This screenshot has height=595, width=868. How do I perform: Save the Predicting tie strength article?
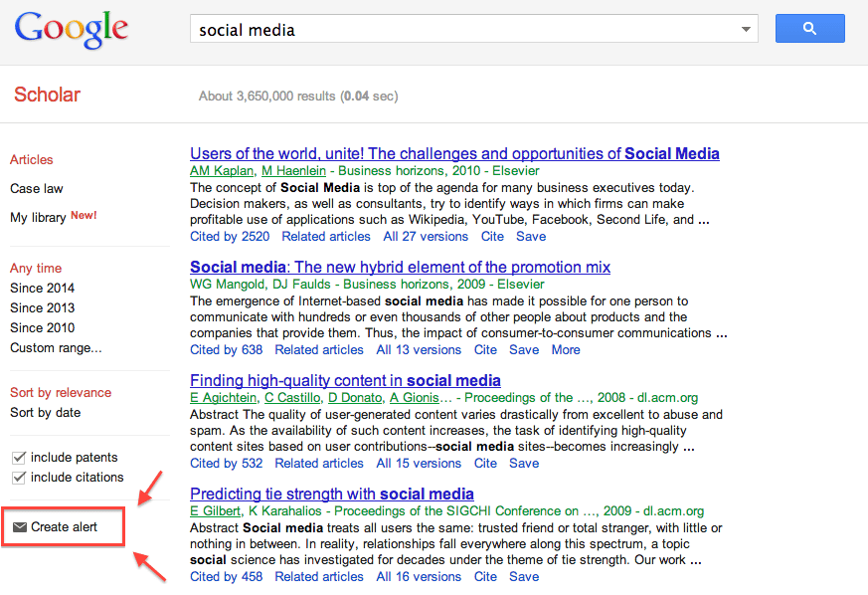tap(524, 577)
